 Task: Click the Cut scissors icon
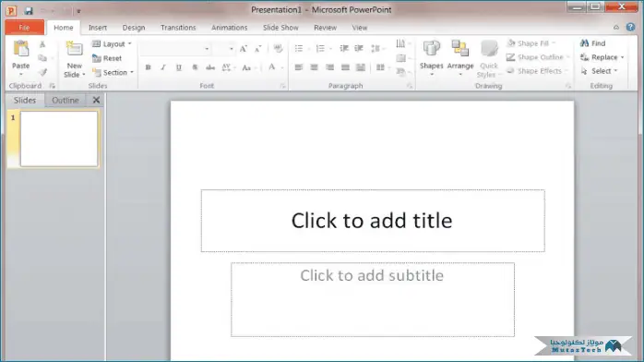click(x=42, y=44)
